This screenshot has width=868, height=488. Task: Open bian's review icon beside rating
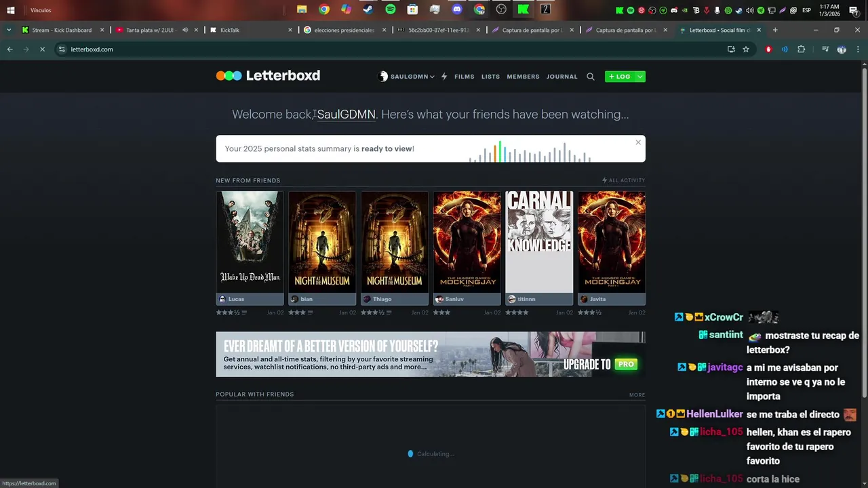(x=311, y=312)
